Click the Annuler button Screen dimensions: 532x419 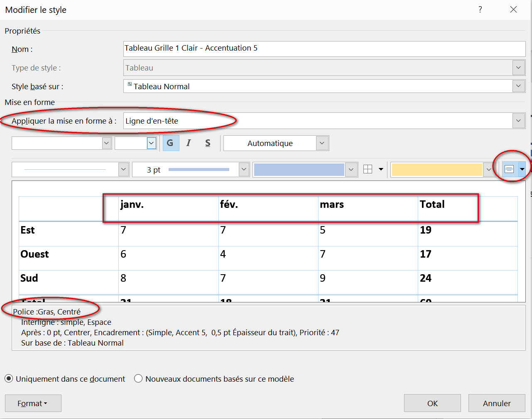pyautogui.click(x=497, y=403)
